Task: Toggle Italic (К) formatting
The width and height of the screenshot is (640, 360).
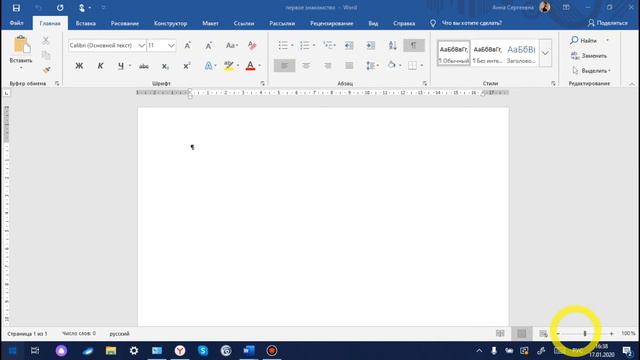Action: coord(100,66)
